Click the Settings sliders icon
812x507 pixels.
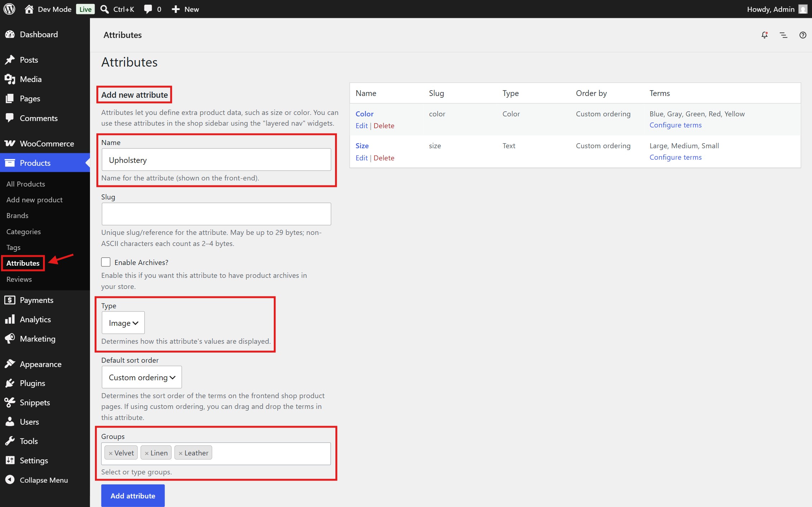click(10, 460)
